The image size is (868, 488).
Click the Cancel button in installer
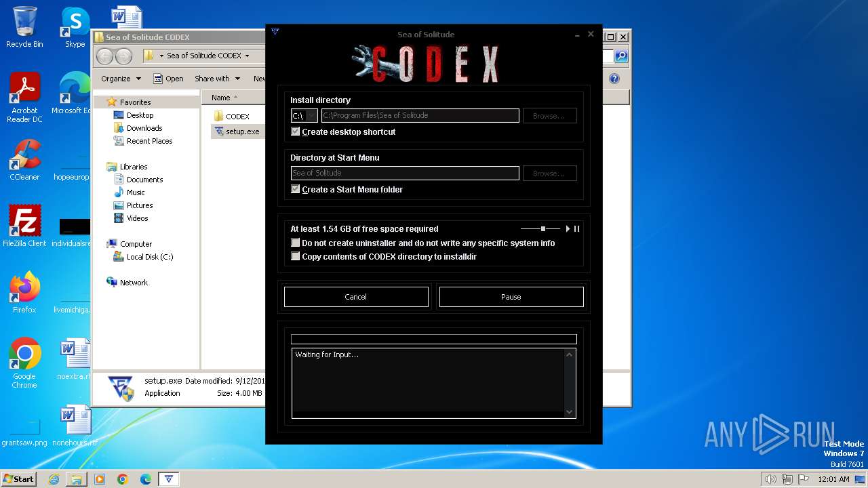[356, 297]
